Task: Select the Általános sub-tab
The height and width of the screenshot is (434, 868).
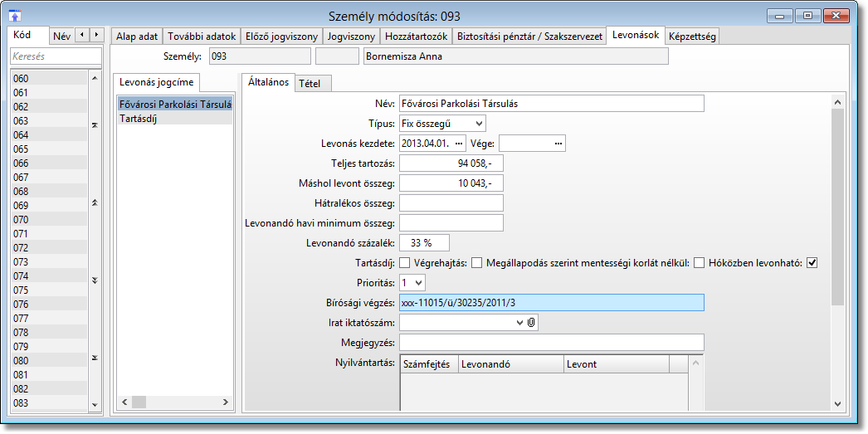Action: click(x=268, y=82)
